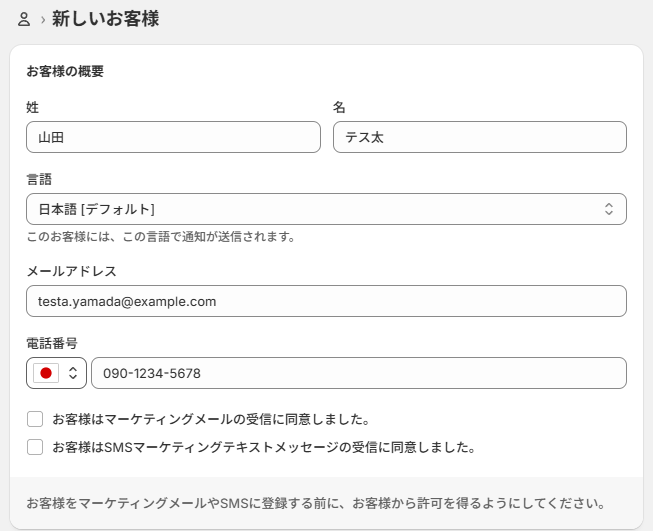Click the お客様の概要 section heading
This screenshot has height=531, width=653.
(x=65, y=72)
